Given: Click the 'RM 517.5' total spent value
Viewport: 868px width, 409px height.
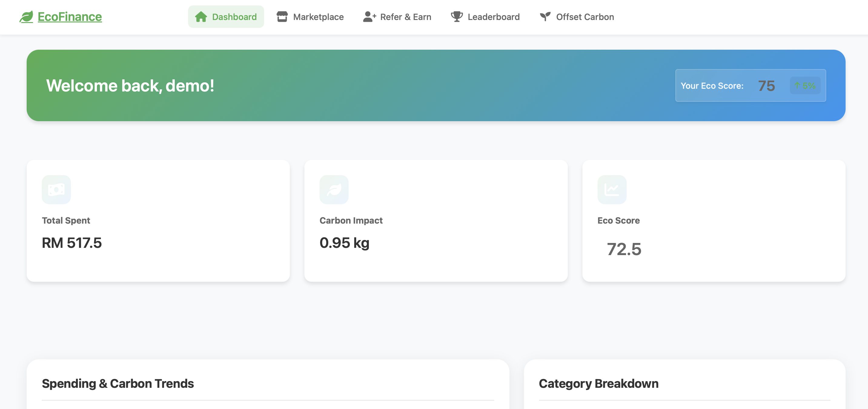Looking at the screenshot, I should tap(72, 243).
